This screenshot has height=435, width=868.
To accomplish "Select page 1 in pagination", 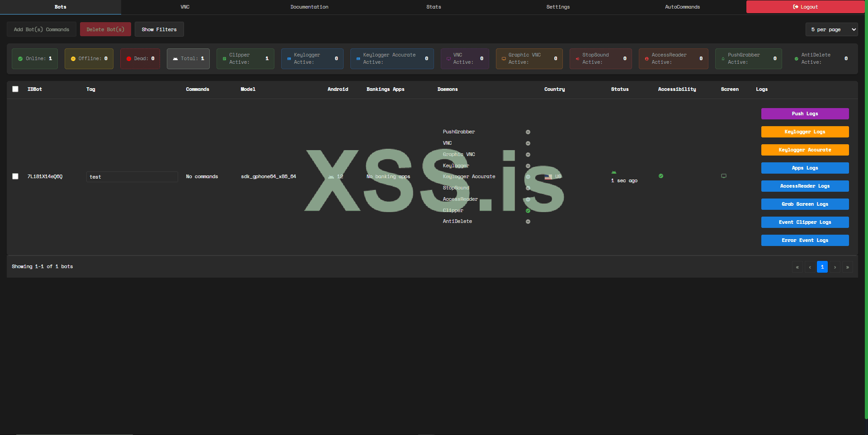I will (x=822, y=267).
